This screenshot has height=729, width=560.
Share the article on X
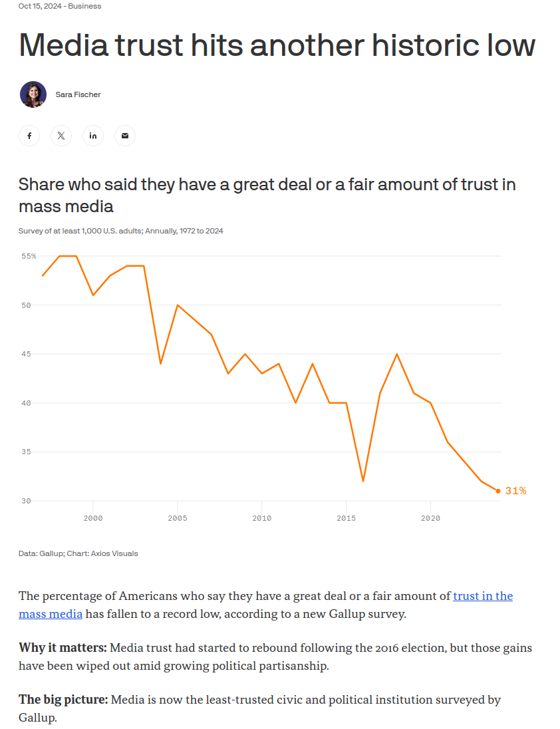click(x=61, y=136)
